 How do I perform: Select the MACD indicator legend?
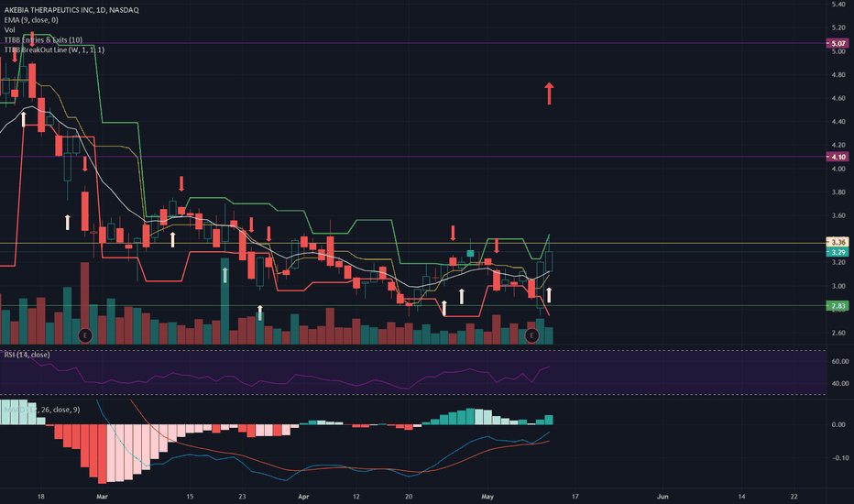(42, 410)
